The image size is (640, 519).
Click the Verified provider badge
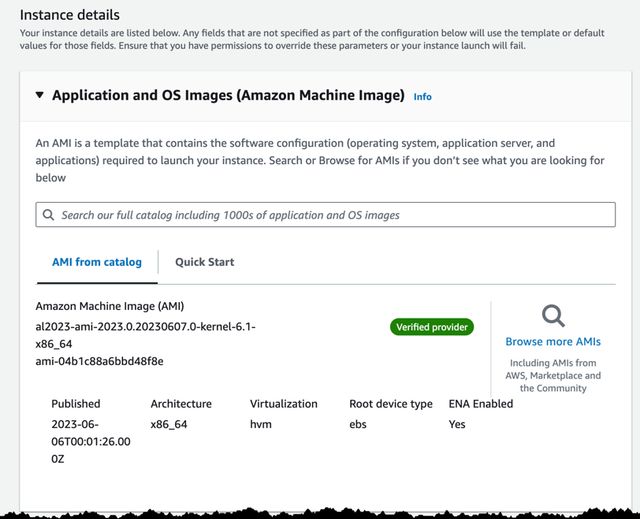(x=432, y=327)
